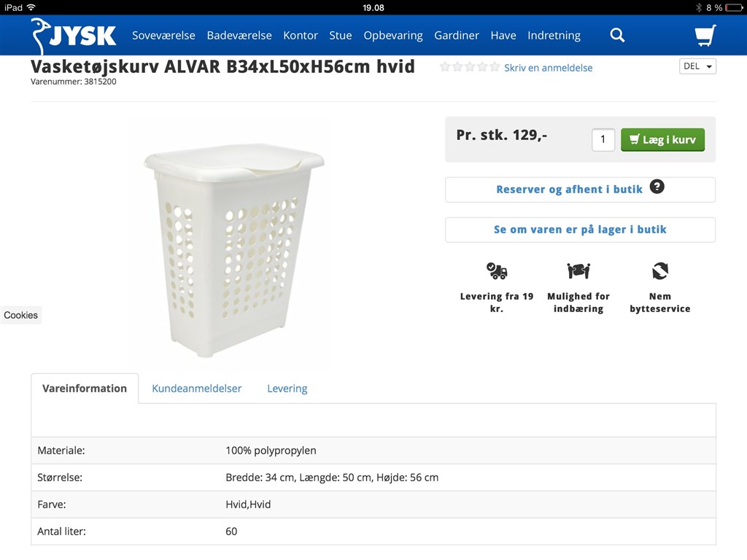Click Se om varen er på lager
747x560 pixels.
[x=580, y=230]
